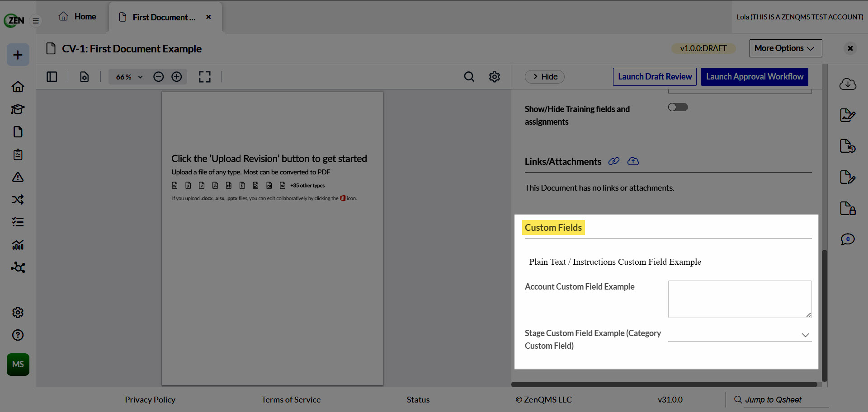Image resolution: width=868 pixels, height=412 pixels.
Task: Click the Account Custom Field Example textarea
Action: point(740,299)
